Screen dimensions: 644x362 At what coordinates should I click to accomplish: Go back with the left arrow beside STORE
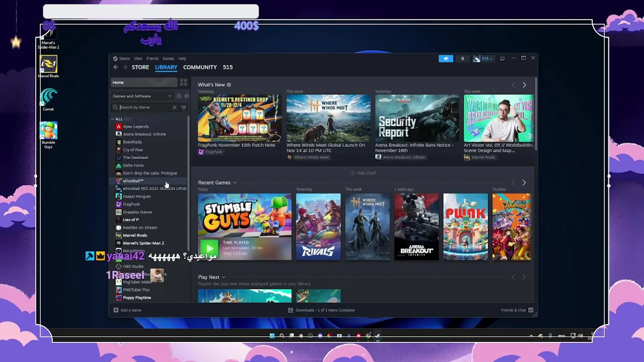[116, 67]
